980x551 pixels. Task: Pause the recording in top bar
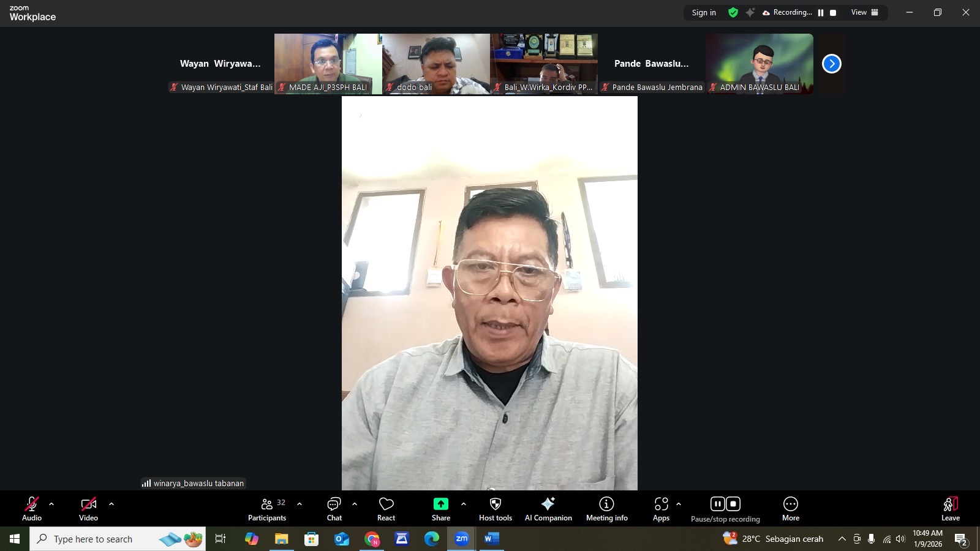pos(821,13)
